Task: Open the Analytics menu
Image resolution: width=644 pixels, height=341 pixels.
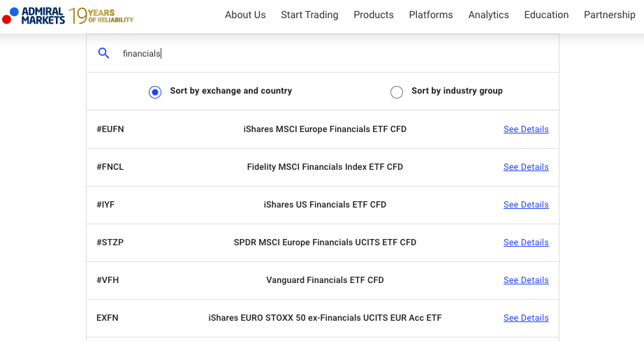Action: (489, 15)
